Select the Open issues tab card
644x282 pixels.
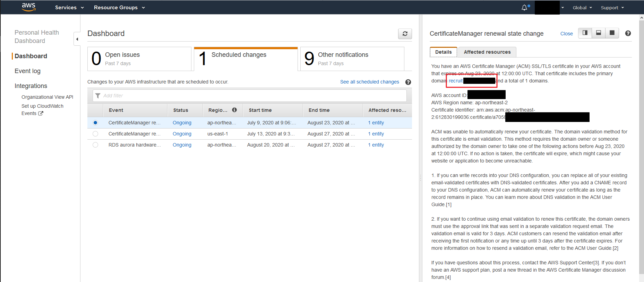(x=139, y=59)
